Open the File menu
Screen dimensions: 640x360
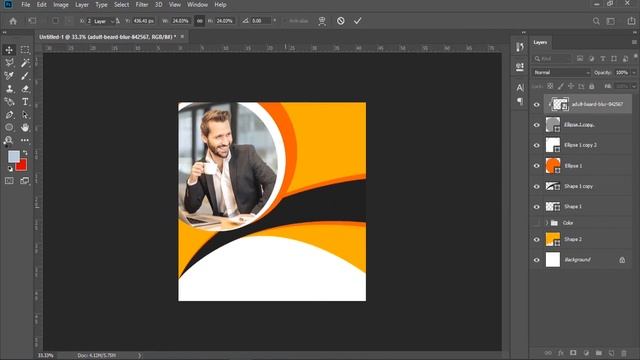point(26,5)
